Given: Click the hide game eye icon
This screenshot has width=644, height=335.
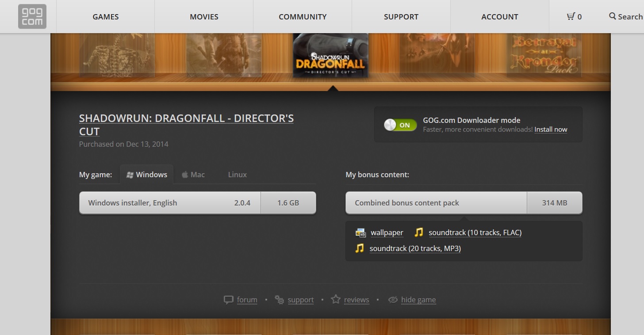Looking at the screenshot, I should coord(393,300).
